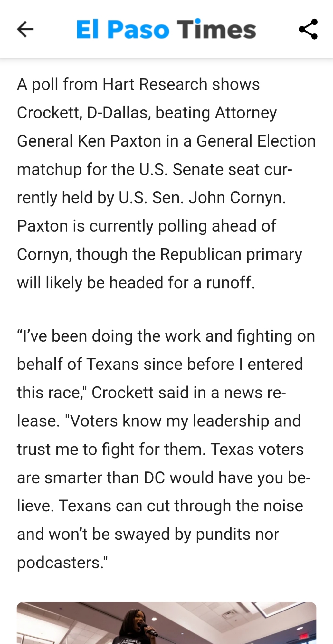Click the 'Republican primary' phrase

231,254
